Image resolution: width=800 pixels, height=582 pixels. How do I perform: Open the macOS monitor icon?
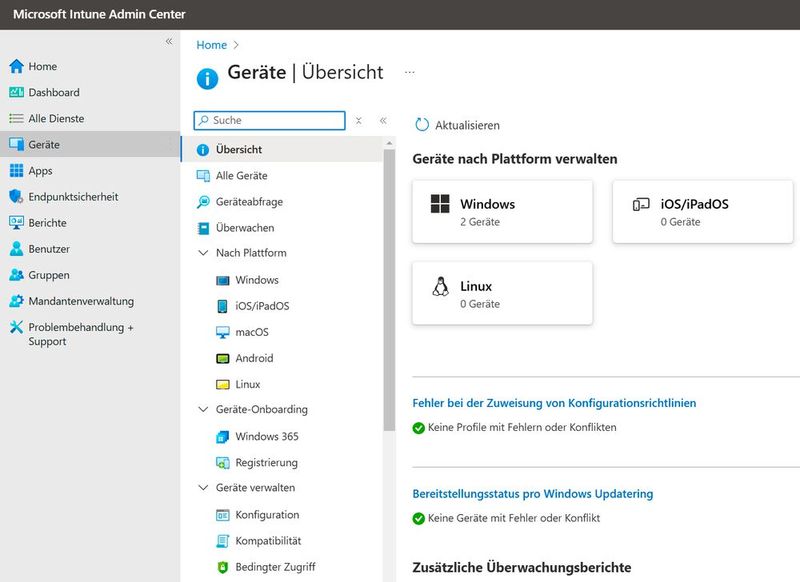[222, 332]
